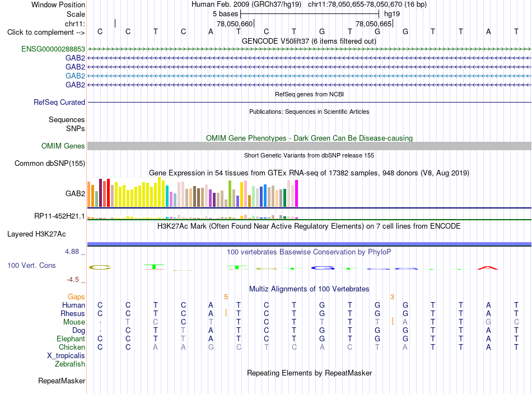Click the Scale label
Screen dimensions: 532x394
tap(76, 14)
